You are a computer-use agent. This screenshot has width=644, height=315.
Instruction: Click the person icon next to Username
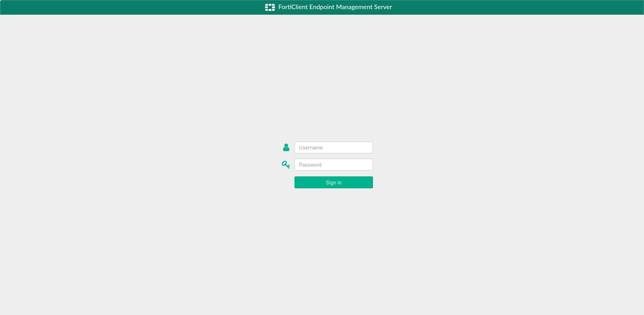pos(286,147)
